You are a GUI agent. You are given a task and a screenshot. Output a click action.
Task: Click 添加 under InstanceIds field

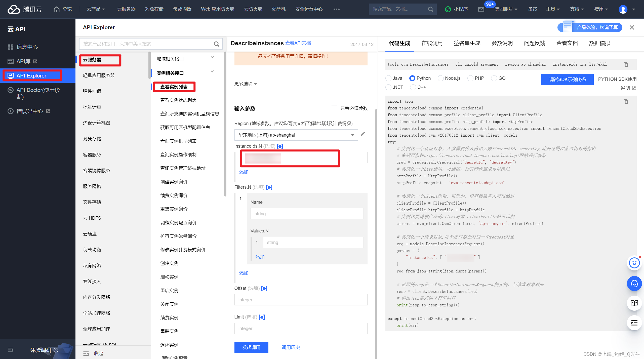pyautogui.click(x=244, y=172)
